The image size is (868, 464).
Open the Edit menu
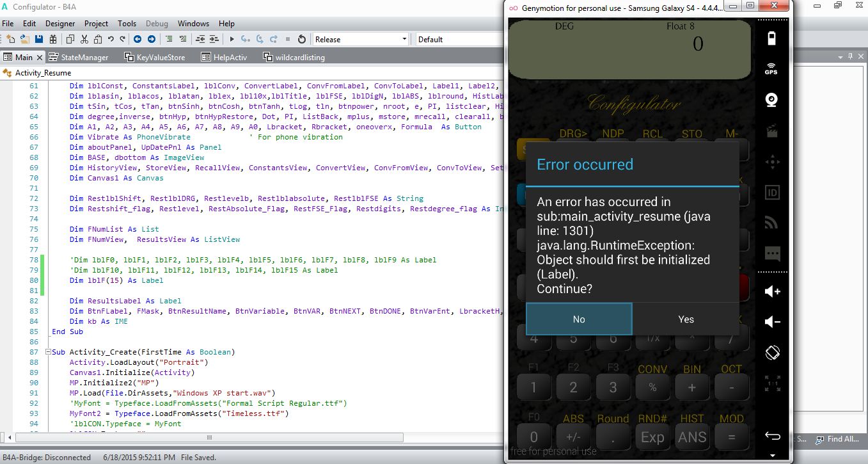coord(29,24)
